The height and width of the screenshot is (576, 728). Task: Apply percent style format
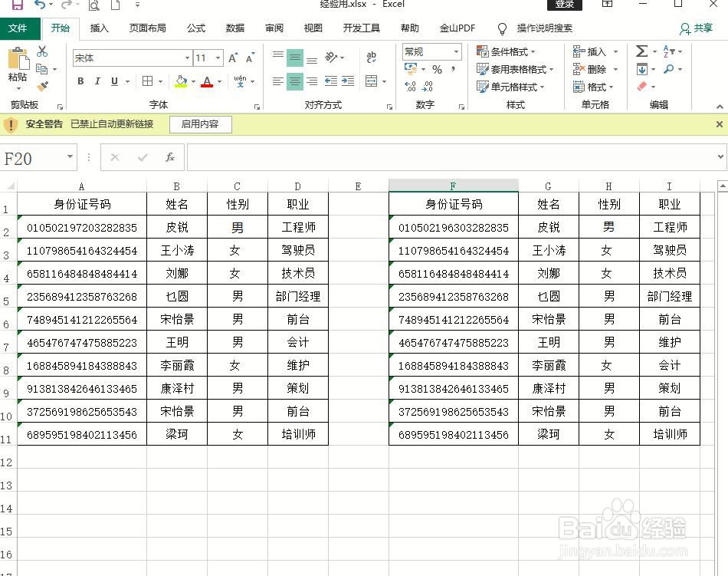click(x=437, y=69)
